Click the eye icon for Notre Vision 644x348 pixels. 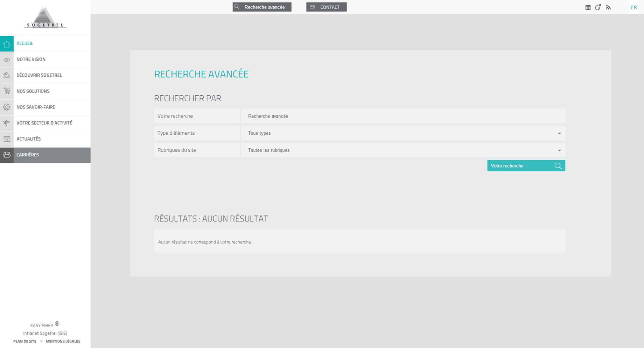(7, 60)
